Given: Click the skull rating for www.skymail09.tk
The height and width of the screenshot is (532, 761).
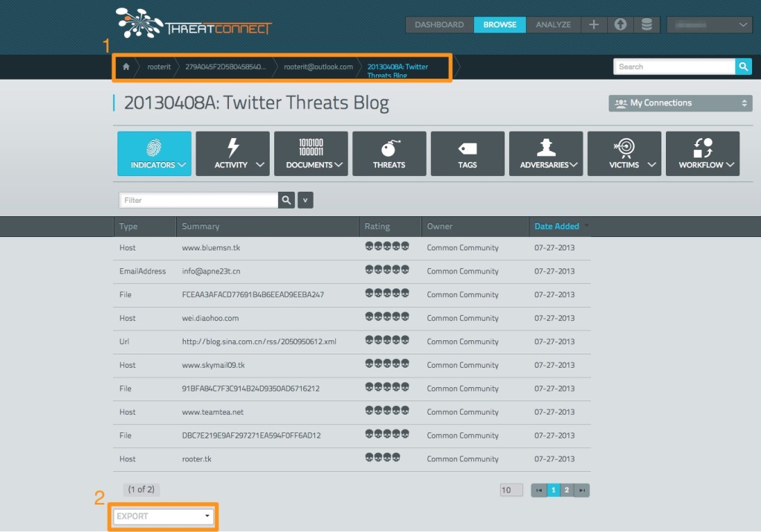Looking at the screenshot, I should pyautogui.click(x=386, y=363).
